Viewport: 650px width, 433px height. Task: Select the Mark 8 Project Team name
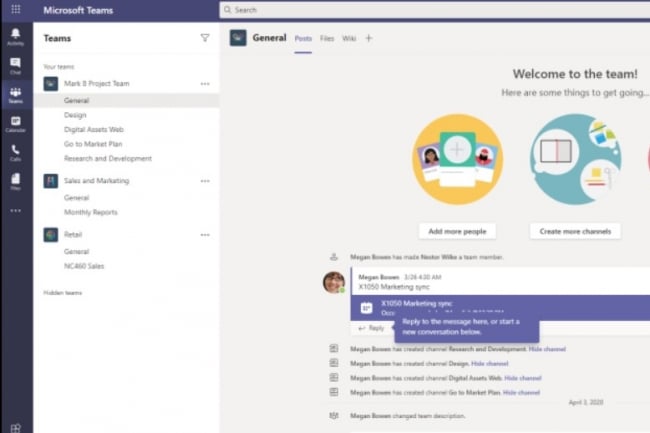(97, 84)
